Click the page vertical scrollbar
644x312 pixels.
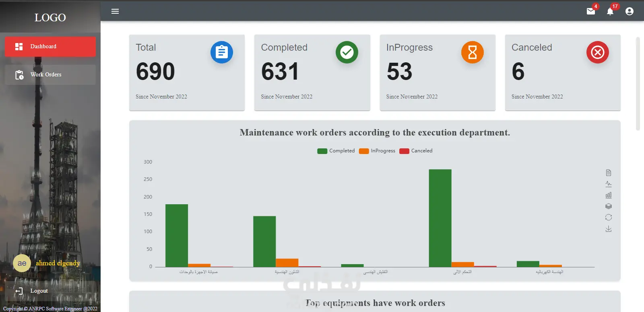tap(638, 84)
